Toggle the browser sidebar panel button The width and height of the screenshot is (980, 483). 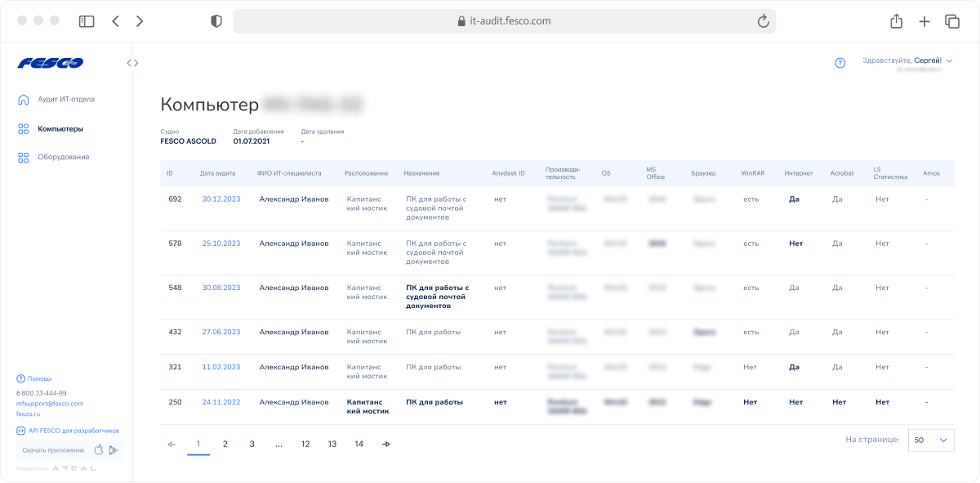tap(87, 21)
